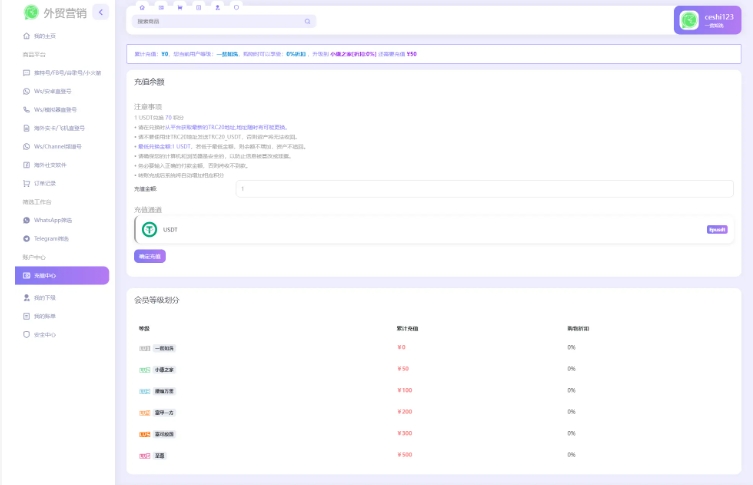Image resolution: width=753 pixels, height=485 pixels.
Task: Click the ¥200 cumulative recharge value
Action: (405, 412)
